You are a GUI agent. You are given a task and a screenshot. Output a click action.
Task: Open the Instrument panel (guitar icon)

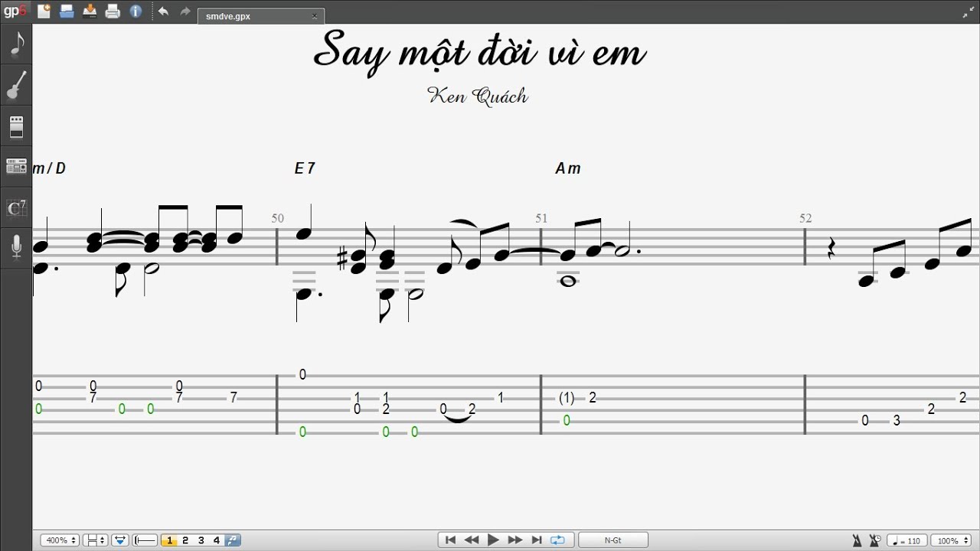(x=16, y=86)
